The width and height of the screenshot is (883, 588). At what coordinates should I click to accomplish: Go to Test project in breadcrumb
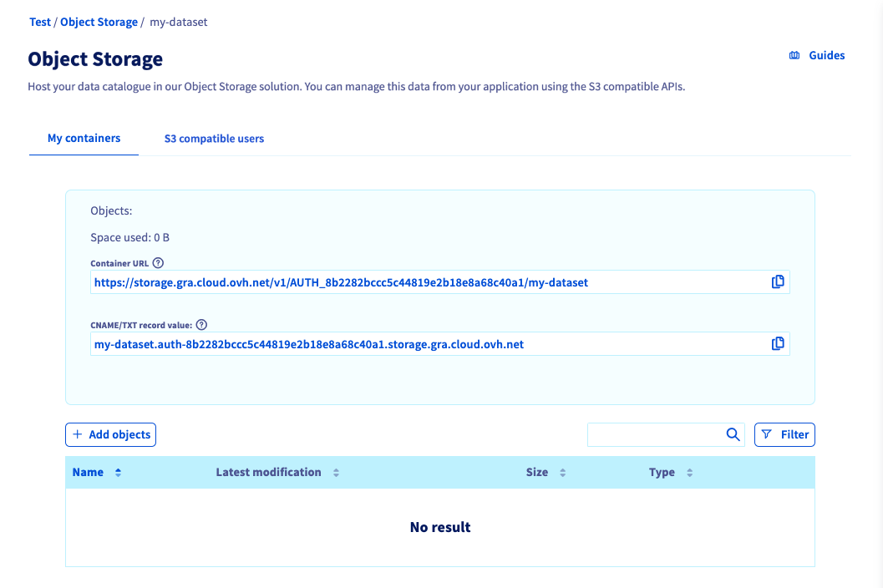click(40, 23)
